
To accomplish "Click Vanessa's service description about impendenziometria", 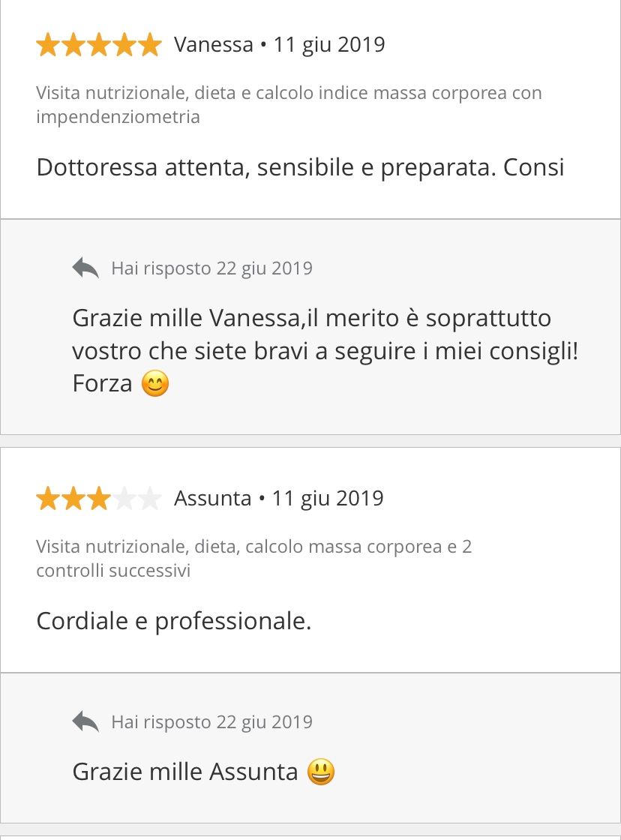I will pyautogui.click(x=289, y=105).
